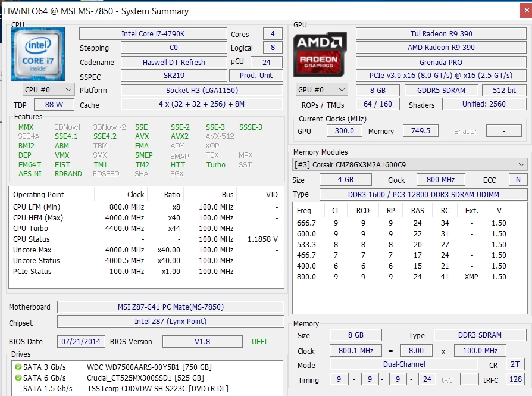The width and height of the screenshot is (532, 396).
Task: Click the µCU value 24 field
Action: pos(267,62)
